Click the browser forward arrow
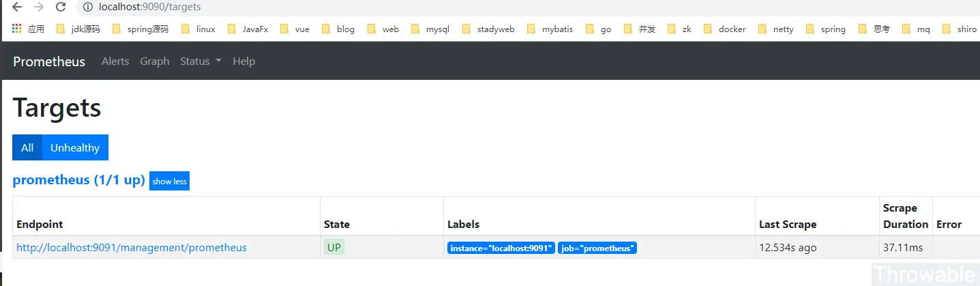The height and width of the screenshot is (286, 980). (39, 7)
